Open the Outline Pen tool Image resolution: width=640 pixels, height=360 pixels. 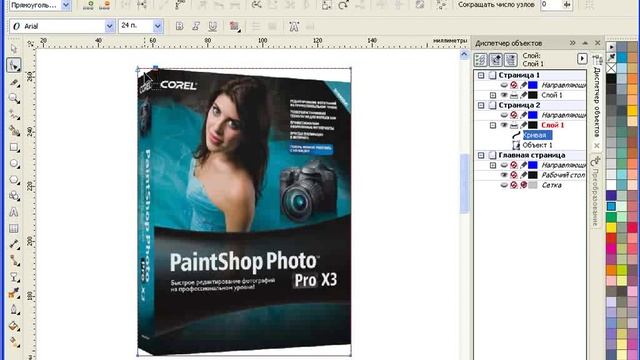pyautogui.click(x=14, y=310)
